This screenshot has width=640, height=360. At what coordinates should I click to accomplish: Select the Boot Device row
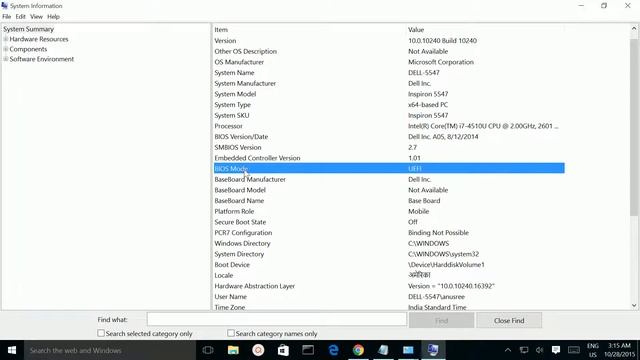pos(389,264)
